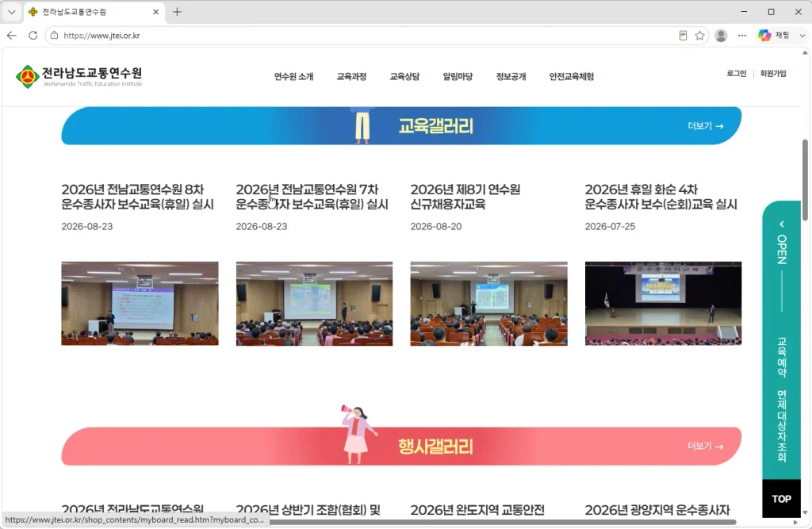812x529 pixels.
Task: Open 알림마당 menu
Action: 458,76
